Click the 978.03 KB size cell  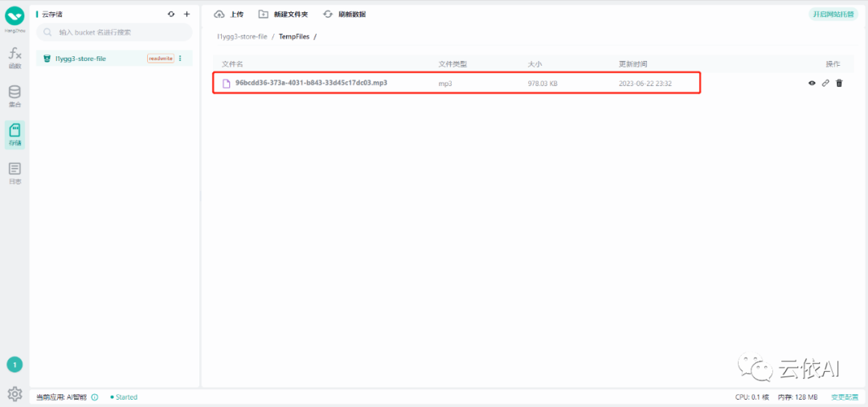[542, 83]
